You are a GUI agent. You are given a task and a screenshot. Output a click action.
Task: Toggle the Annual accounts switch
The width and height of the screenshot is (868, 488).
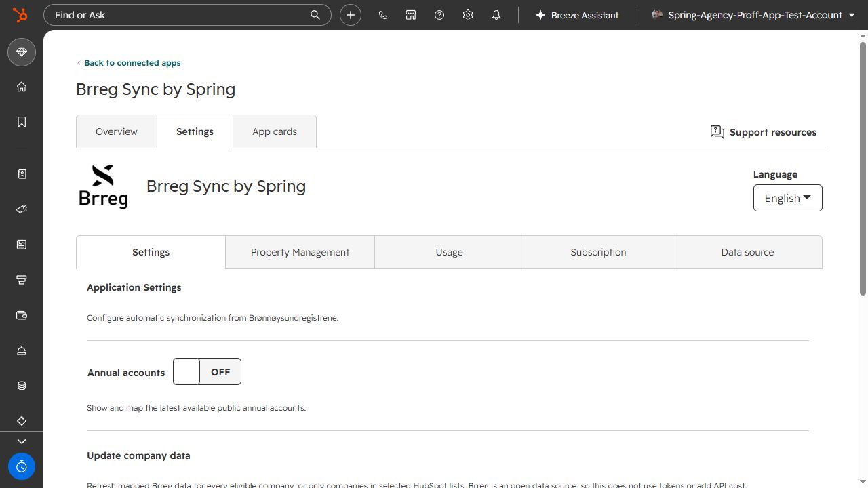pyautogui.click(x=207, y=371)
